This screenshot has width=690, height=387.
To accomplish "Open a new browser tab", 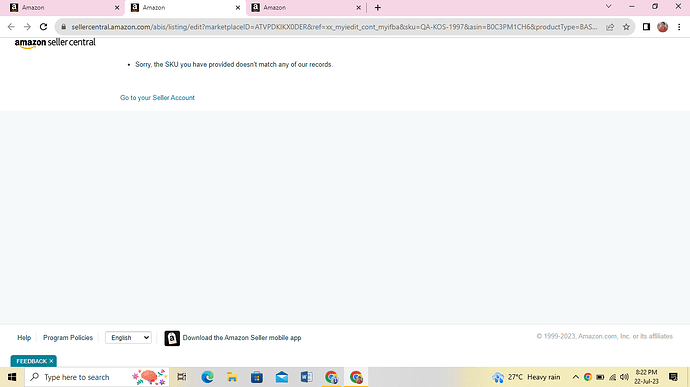I will point(378,7).
